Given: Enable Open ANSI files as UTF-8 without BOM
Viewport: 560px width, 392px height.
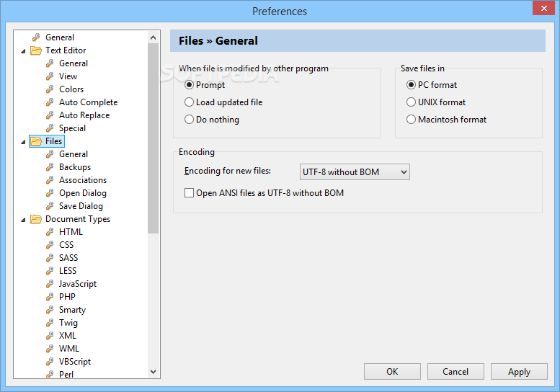Looking at the screenshot, I should [190, 193].
